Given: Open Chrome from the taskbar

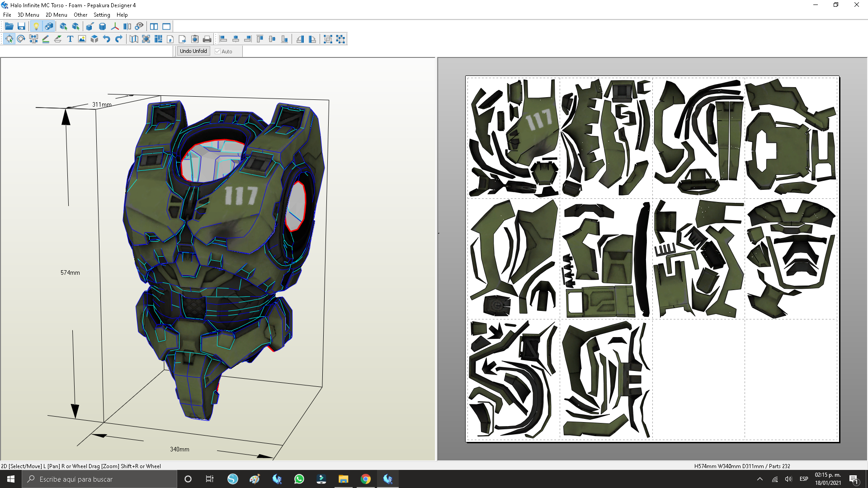Looking at the screenshot, I should click(x=366, y=479).
